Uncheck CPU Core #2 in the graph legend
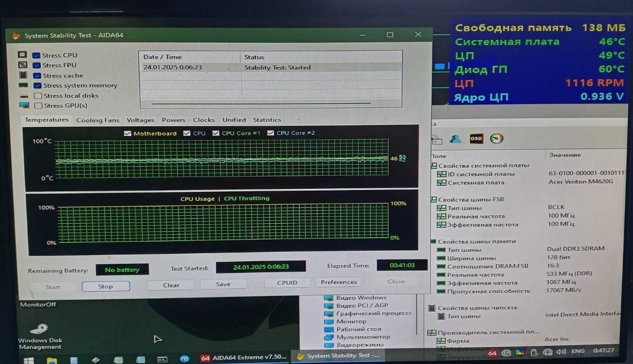Image resolution: width=633 pixels, height=364 pixels. point(270,133)
